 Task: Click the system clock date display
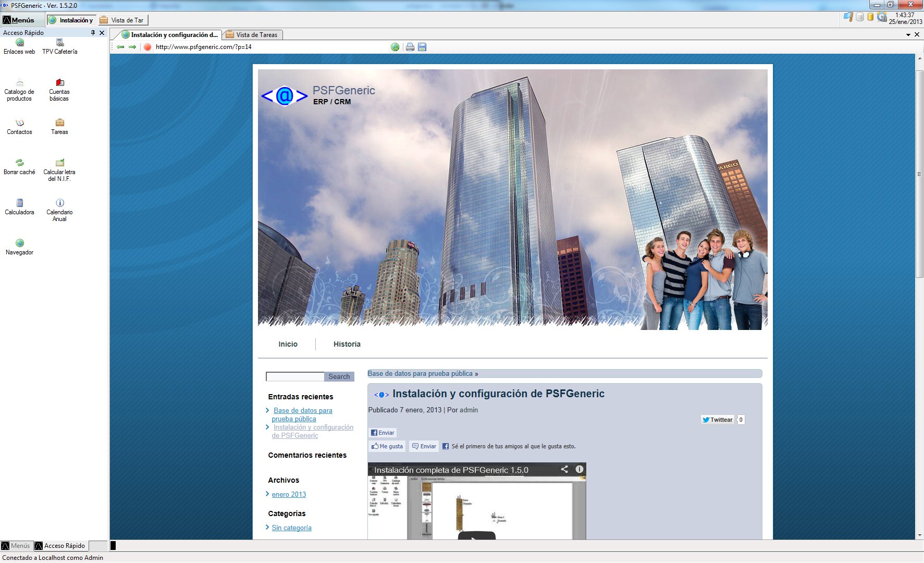[905, 18]
